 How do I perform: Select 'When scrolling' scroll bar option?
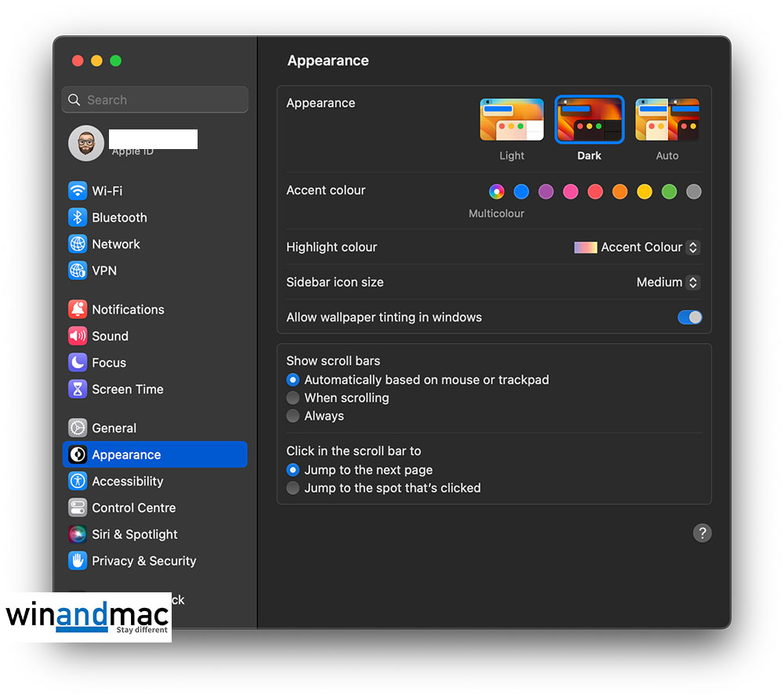(293, 398)
